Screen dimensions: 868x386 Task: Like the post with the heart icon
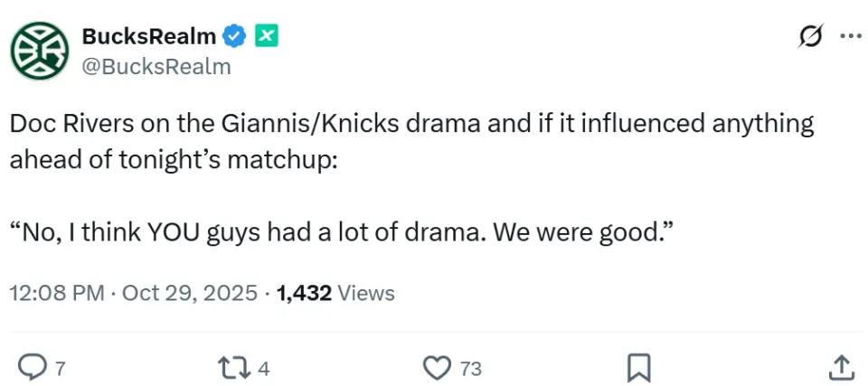[437, 366]
